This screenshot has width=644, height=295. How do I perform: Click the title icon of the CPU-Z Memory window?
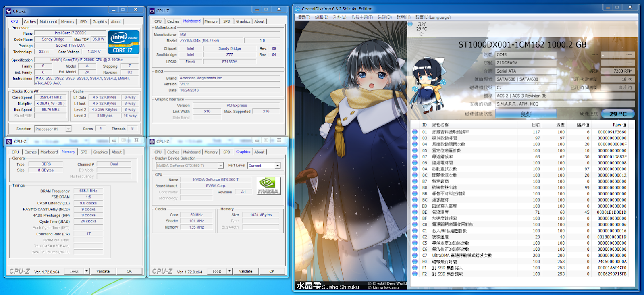[9, 141]
